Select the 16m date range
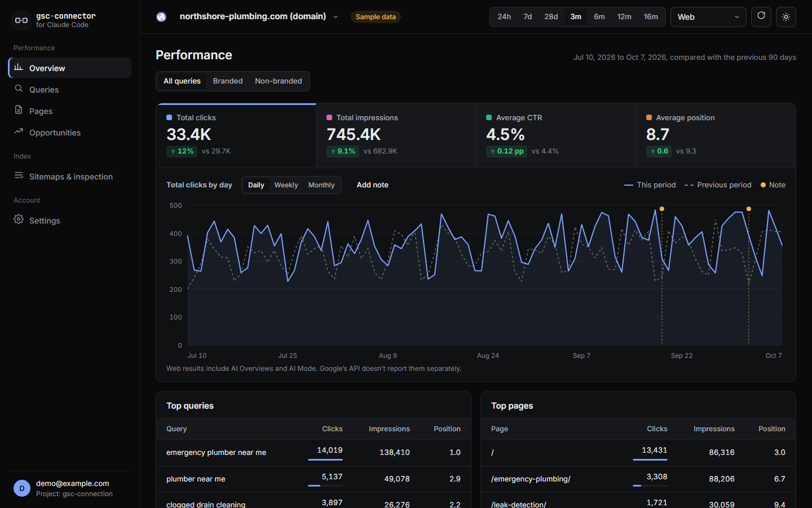This screenshot has width=812, height=508. pos(651,17)
